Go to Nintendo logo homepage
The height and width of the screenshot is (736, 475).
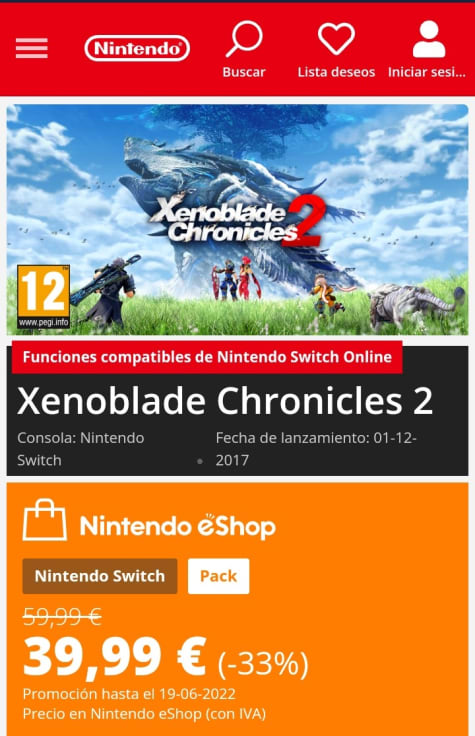click(137, 48)
